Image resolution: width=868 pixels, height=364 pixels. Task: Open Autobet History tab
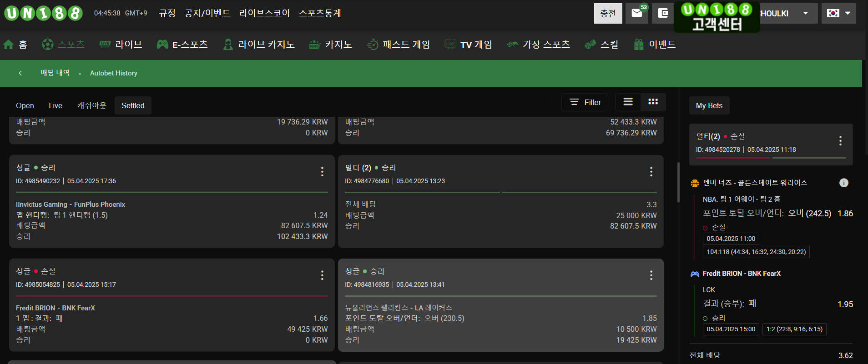(x=114, y=73)
